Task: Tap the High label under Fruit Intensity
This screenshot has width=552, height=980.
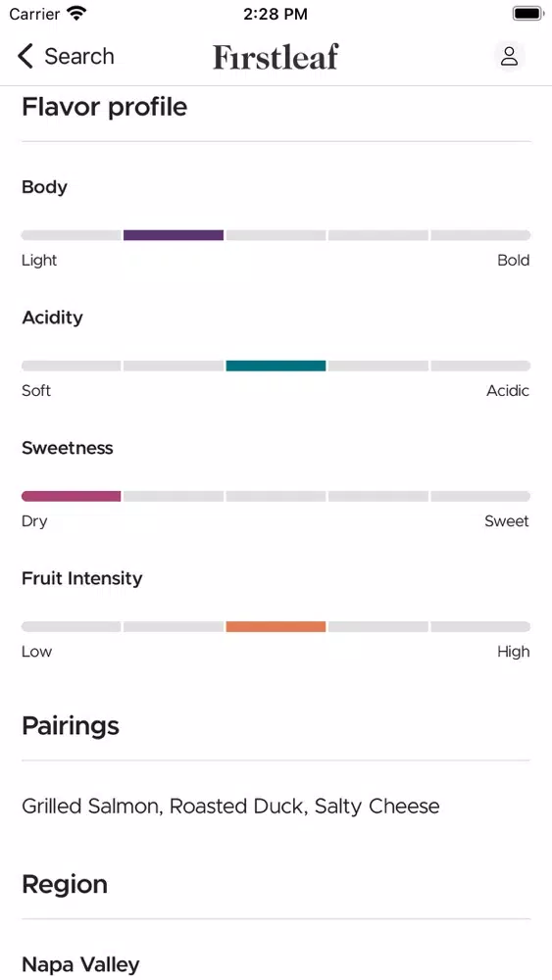Action: 513,652
